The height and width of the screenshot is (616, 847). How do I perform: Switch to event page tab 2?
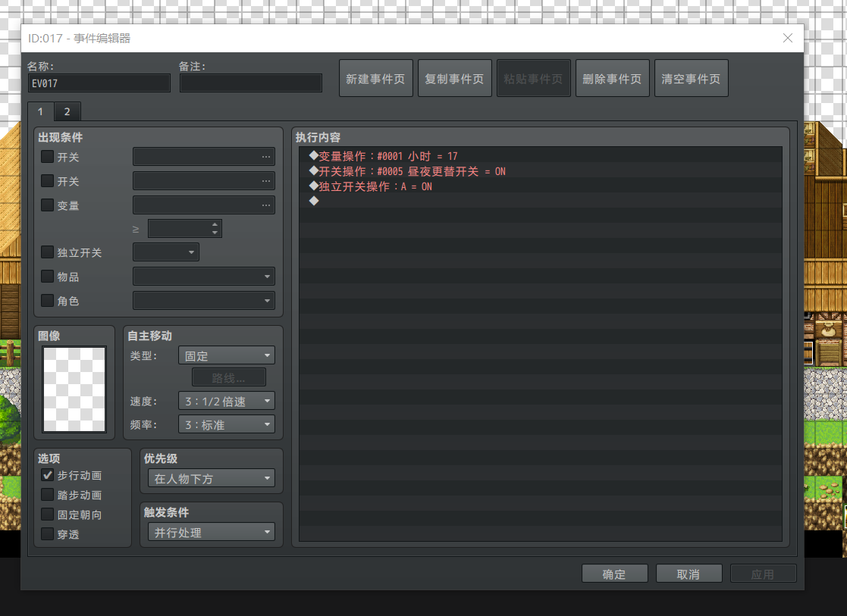(67, 111)
